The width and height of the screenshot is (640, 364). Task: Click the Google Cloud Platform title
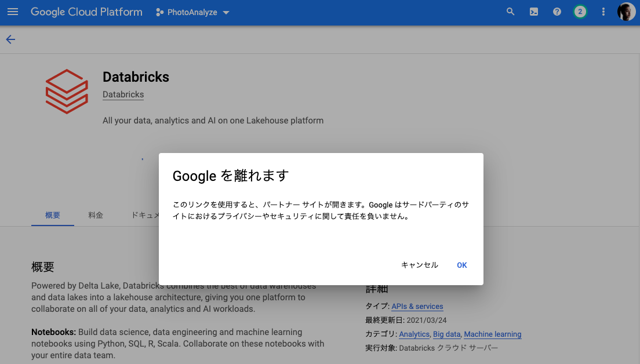(x=86, y=12)
